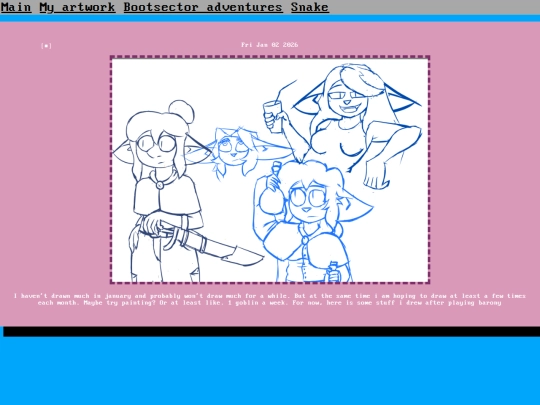Open the goblin sketch artwork image
The image size is (540, 405).
[x=270, y=170]
